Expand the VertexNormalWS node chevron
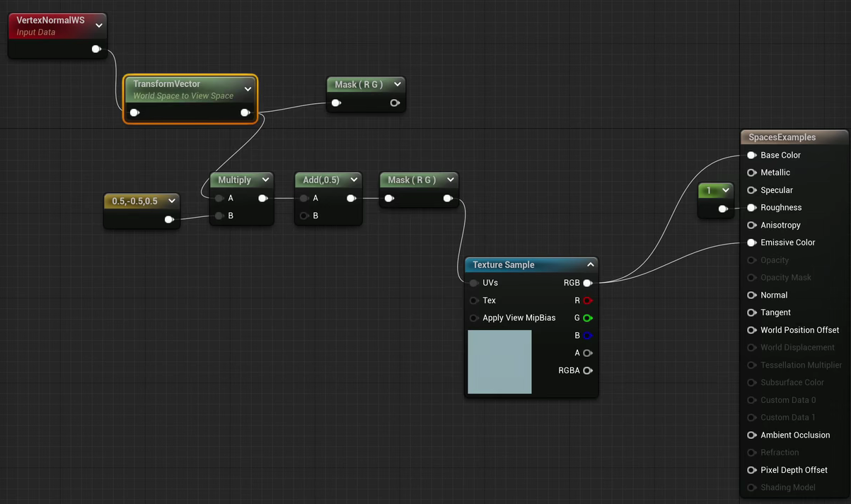The height and width of the screenshot is (504, 851). (x=99, y=25)
